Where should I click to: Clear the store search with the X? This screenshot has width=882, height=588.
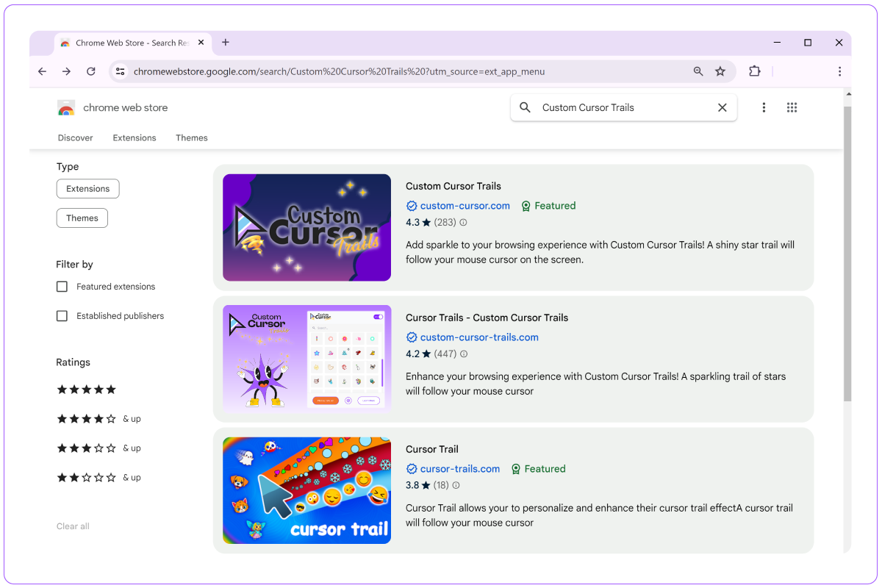pos(723,107)
